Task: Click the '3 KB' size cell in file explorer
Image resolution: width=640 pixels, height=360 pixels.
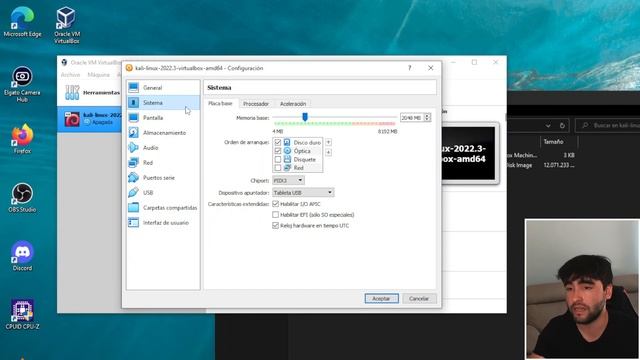Action: 569,156
